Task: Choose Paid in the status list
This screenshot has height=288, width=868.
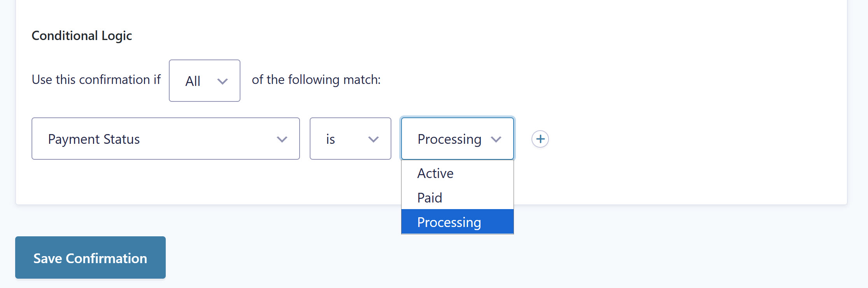Action: click(x=430, y=198)
